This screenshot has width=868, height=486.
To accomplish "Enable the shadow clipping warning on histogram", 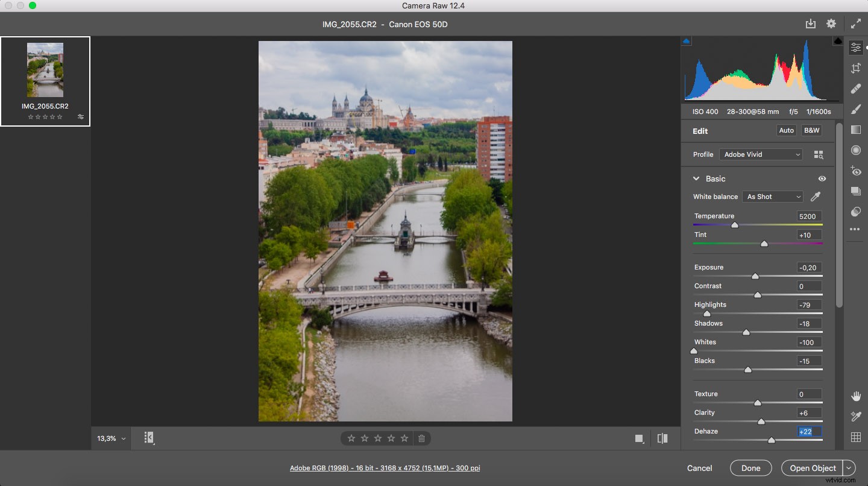I will [x=687, y=40].
